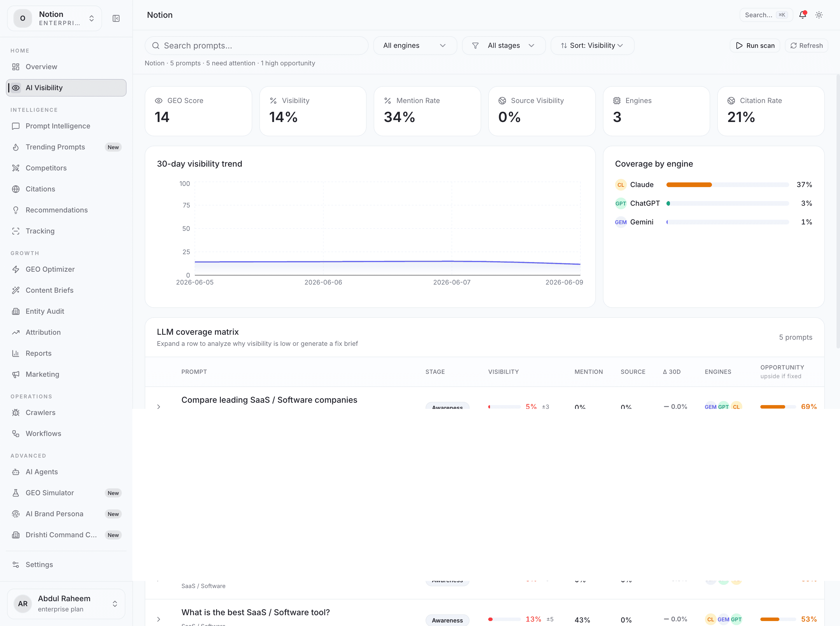Expand the best SaaS tool row
This screenshot has width=840, height=626.
click(x=159, y=619)
